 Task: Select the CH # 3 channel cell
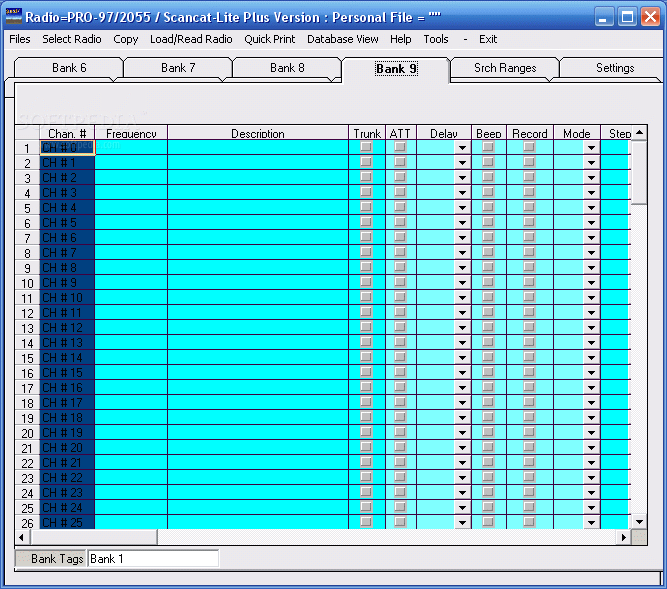pos(67,192)
